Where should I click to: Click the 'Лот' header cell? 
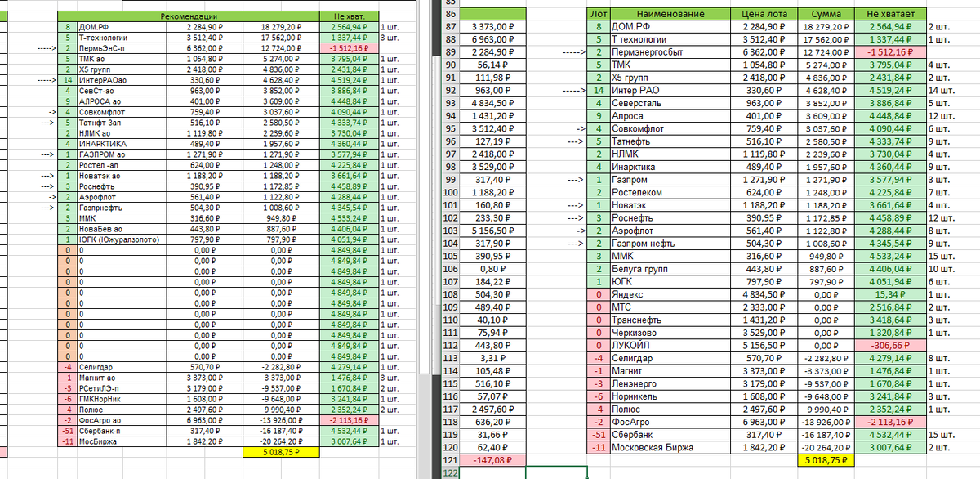599,15
